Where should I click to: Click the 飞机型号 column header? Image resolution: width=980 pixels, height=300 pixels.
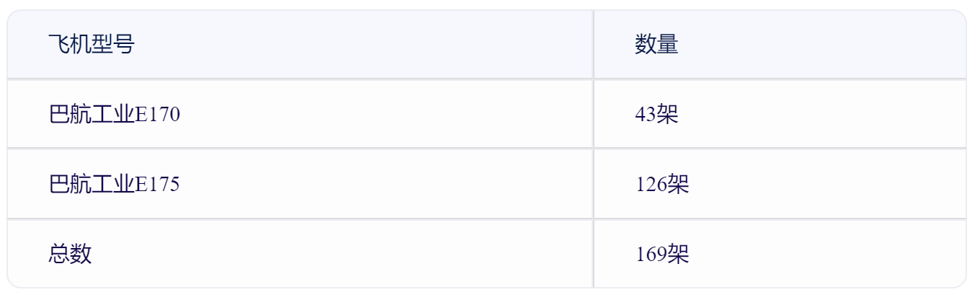90,45
